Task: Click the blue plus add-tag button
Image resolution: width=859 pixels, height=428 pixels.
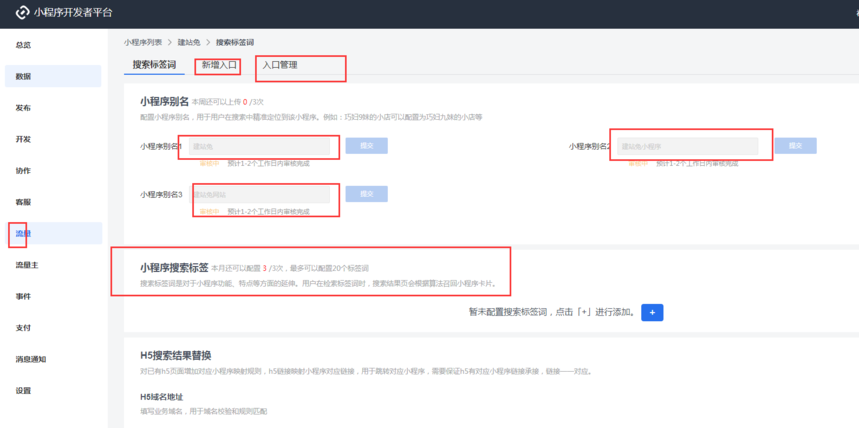Action: [652, 312]
